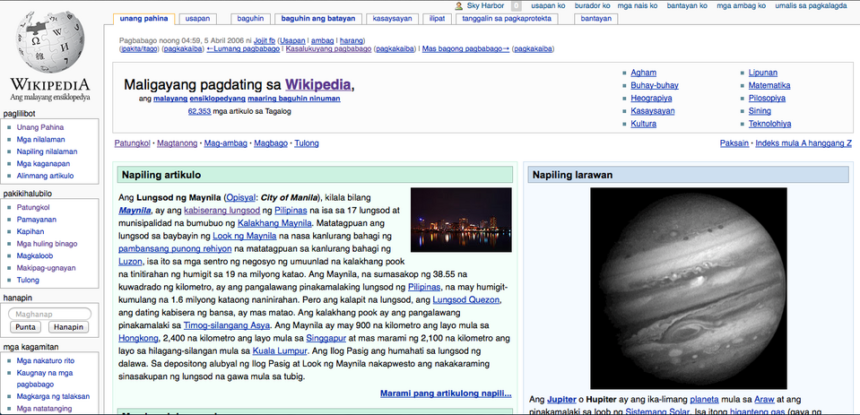Viewport: 860px width, 415px height.
Task: Open usapan ko in top bar
Action: pyautogui.click(x=548, y=5)
